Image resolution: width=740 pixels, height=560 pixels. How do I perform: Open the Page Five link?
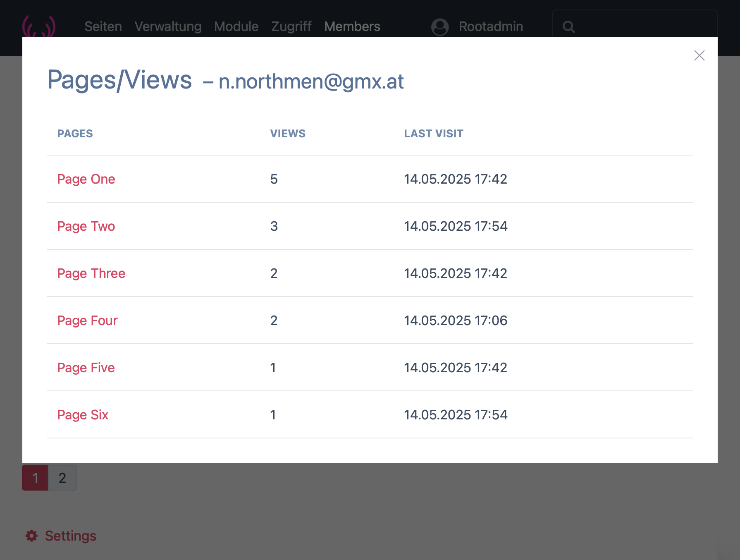click(x=86, y=368)
